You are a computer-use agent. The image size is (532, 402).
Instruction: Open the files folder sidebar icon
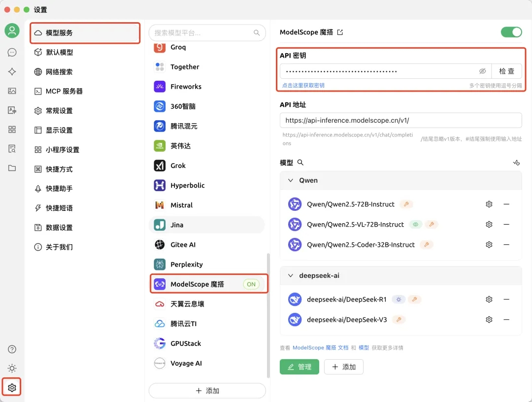pos(12,168)
